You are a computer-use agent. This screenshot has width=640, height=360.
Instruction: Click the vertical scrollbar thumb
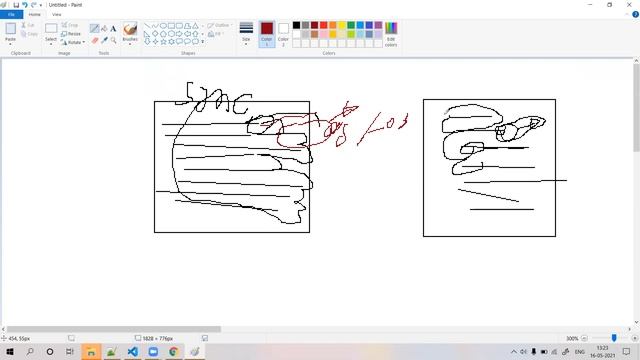coord(636,107)
